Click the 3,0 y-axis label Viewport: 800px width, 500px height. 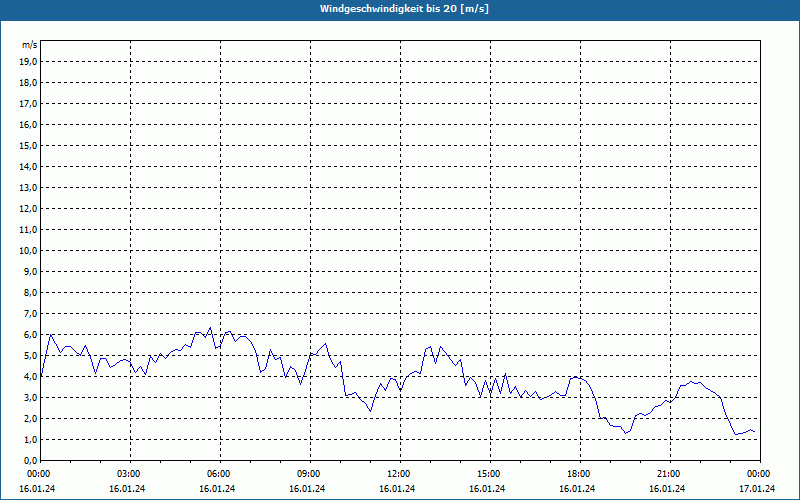pyautogui.click(x=31, y=397)
